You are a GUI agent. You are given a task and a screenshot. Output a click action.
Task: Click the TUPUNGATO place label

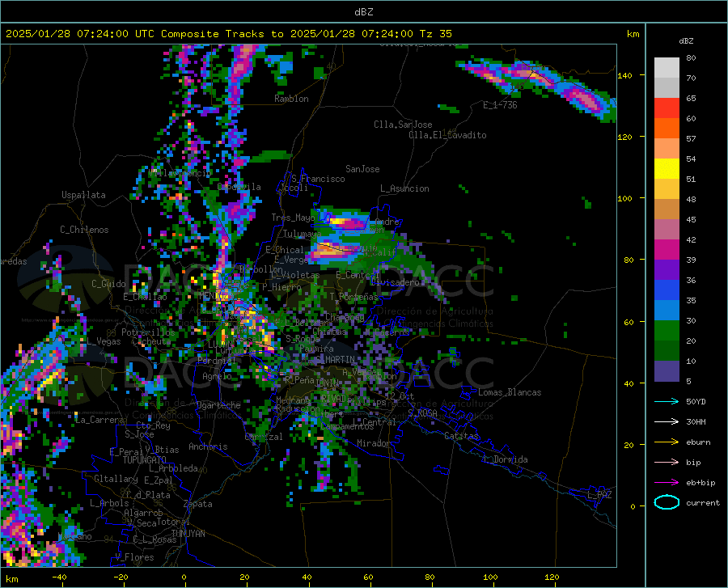(x=145, y=460)
